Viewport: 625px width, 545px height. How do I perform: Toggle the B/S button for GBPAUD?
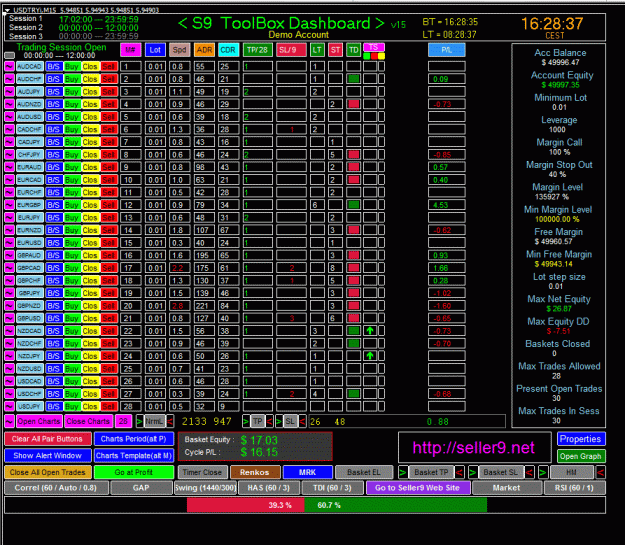point(53,255)
